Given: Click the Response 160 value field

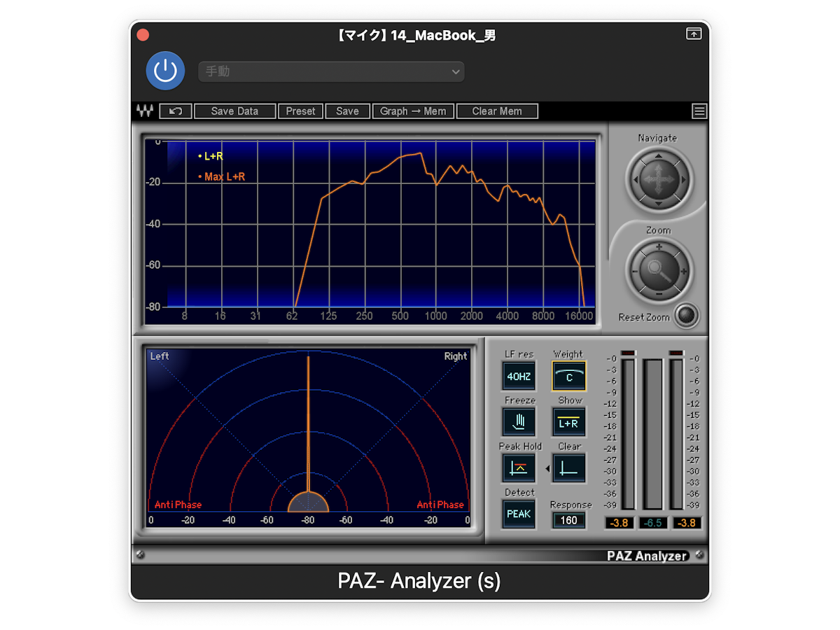Looking at the screenshot, I should click(569, 520).
